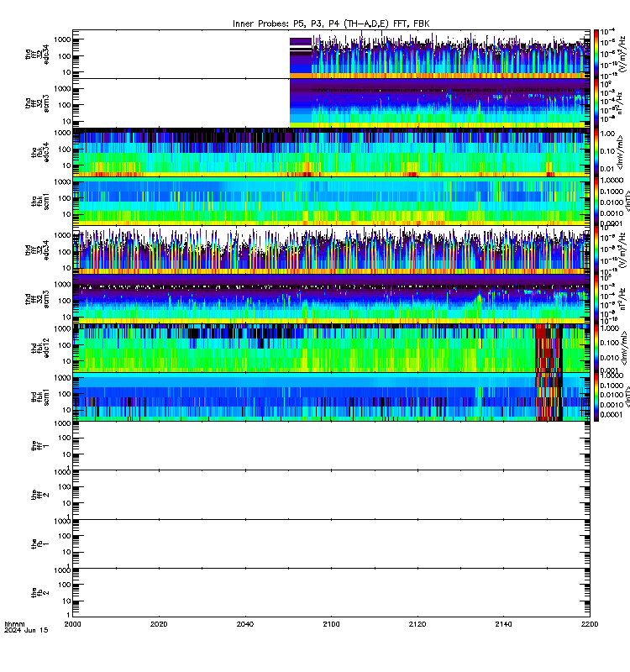
Task: Click the thd fff scm3 spectrogram panel
Action: click(x=331, y=299)
